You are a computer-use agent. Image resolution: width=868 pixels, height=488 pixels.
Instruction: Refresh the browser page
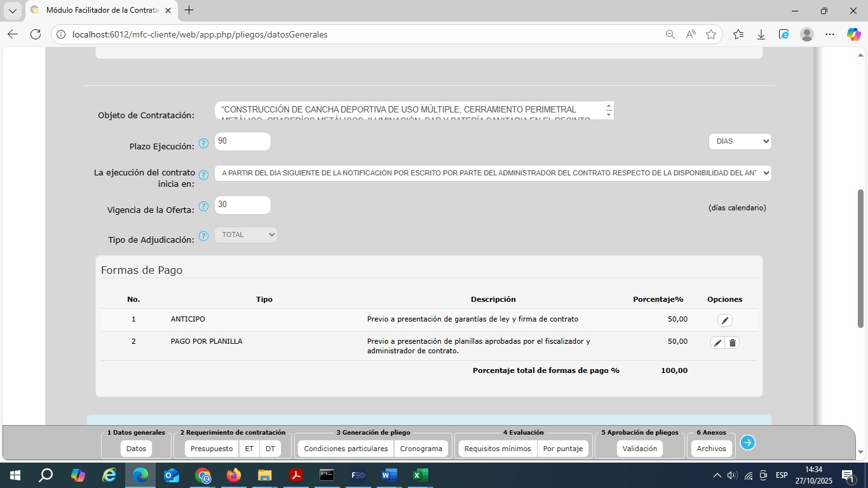tap(36, 34)
